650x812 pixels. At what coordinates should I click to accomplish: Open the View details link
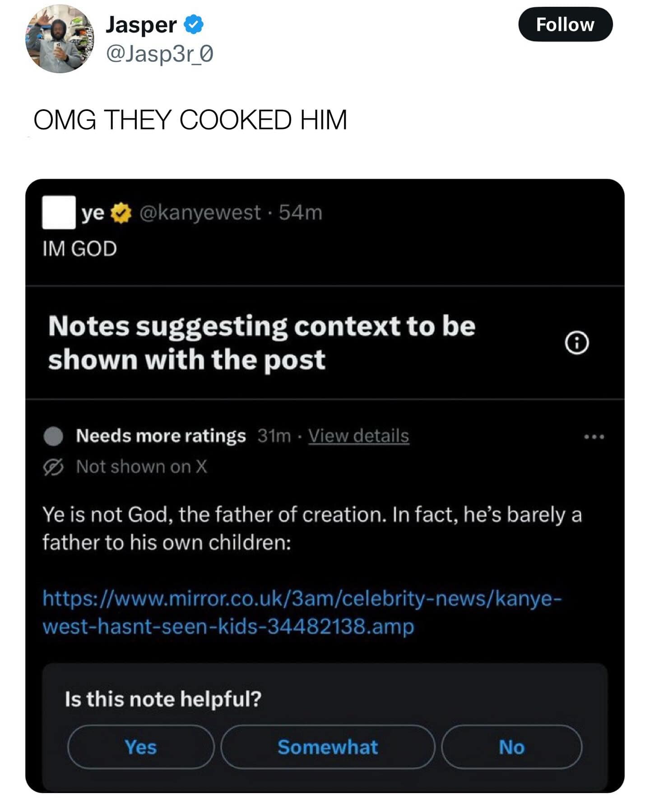coord(358,436)
